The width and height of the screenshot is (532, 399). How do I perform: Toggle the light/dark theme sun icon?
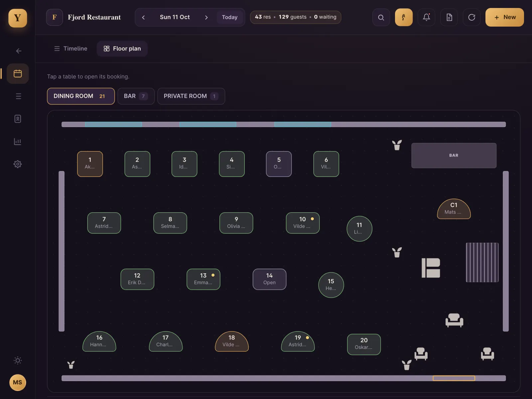click(x=18, y=360)
